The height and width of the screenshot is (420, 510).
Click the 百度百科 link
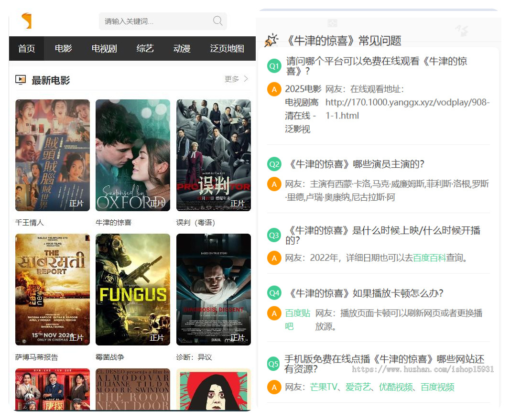point(429,258)
